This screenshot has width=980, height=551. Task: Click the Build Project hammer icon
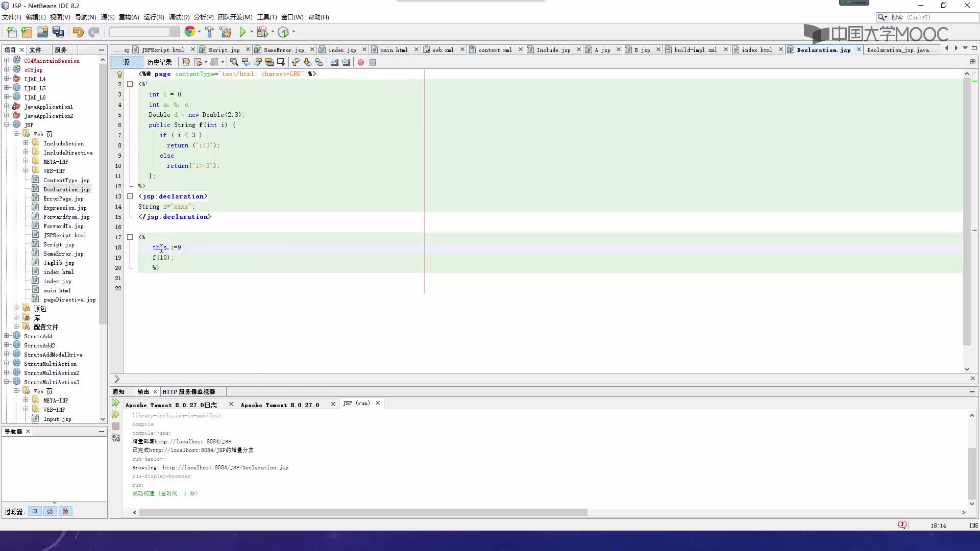tap(209, 32)
